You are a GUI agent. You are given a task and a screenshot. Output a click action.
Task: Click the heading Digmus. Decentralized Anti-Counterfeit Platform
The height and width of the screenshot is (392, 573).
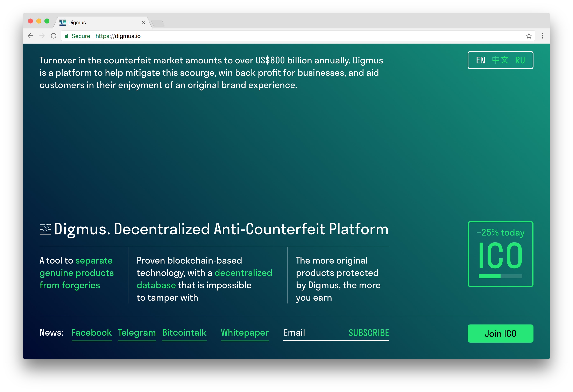[221, 229]
